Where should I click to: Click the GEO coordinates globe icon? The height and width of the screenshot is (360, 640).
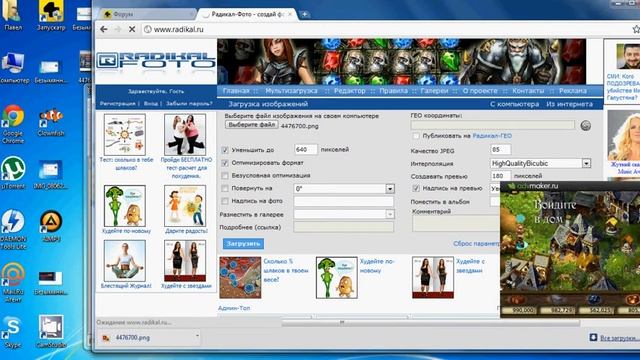point(585,125)
